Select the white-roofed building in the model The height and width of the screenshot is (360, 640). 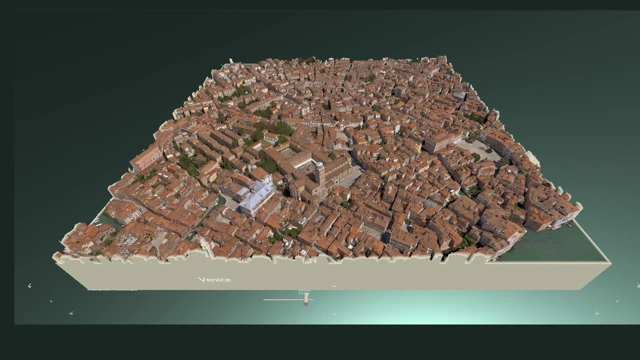pyautogui.click(x=256, y=196)
